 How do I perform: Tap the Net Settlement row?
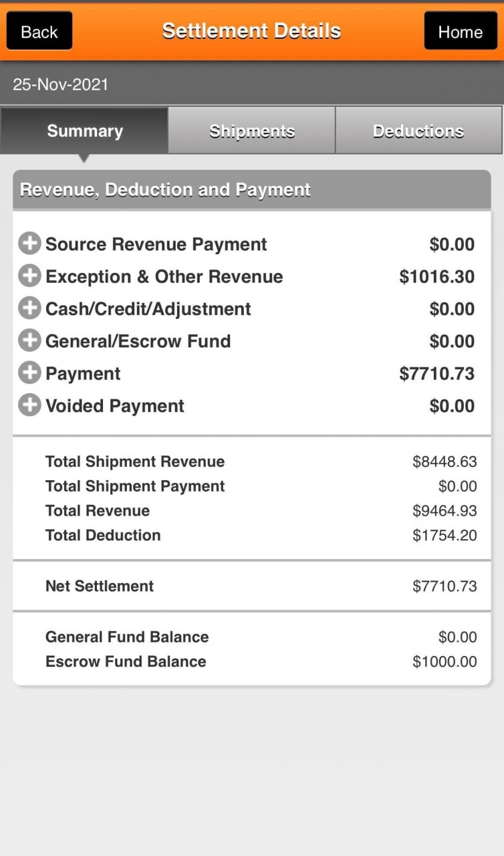pos(252,586)
